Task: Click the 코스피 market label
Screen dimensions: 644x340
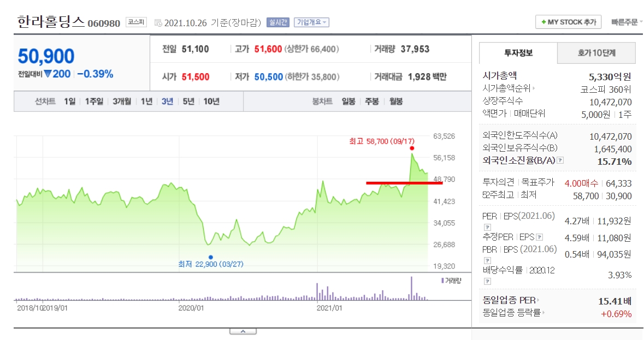Action: pos(136,22)
